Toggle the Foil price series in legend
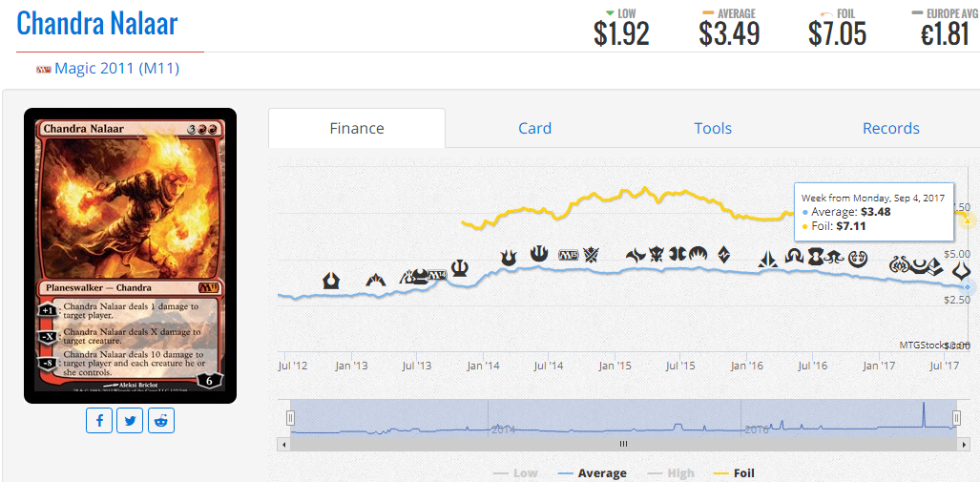Screen dimensions: 980x482 point(734,473)
